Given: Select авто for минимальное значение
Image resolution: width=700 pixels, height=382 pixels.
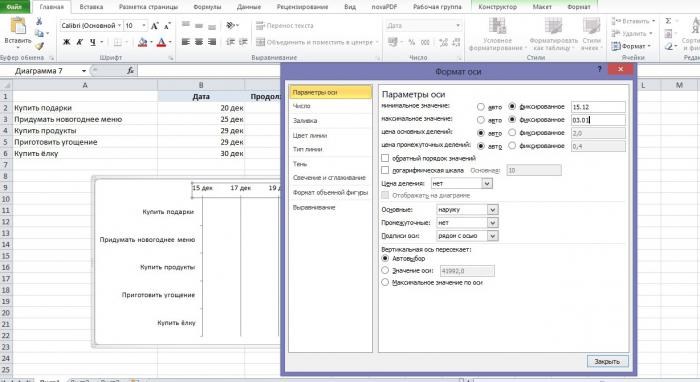Looking at the screenshot, I should (481, 107).
